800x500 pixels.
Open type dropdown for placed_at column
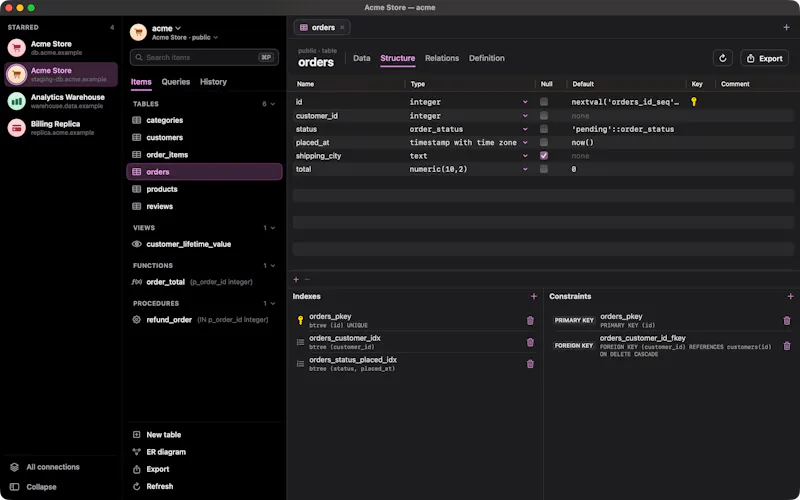click(x=525, y=142)
